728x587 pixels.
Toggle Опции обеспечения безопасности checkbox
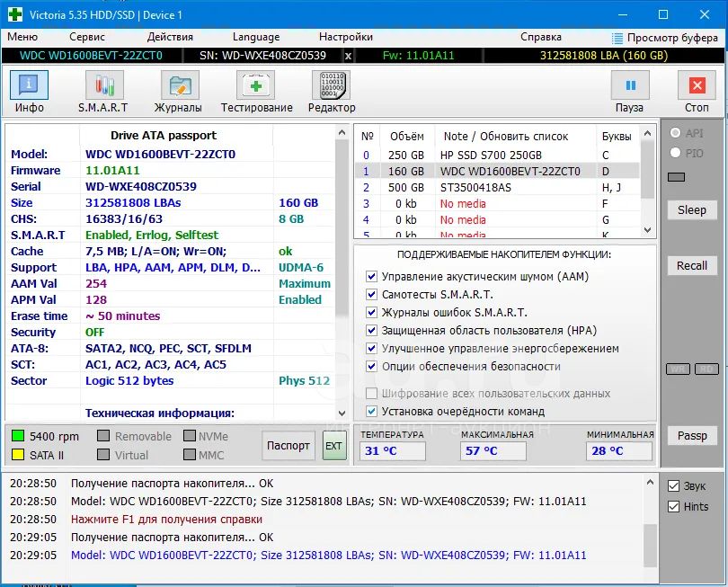[x=371, y=367]
